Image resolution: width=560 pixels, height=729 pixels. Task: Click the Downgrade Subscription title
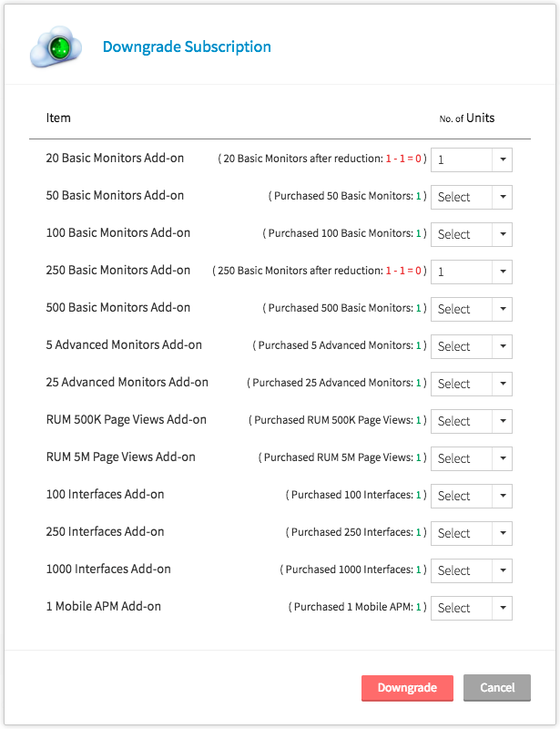click(x=187, y=46)
